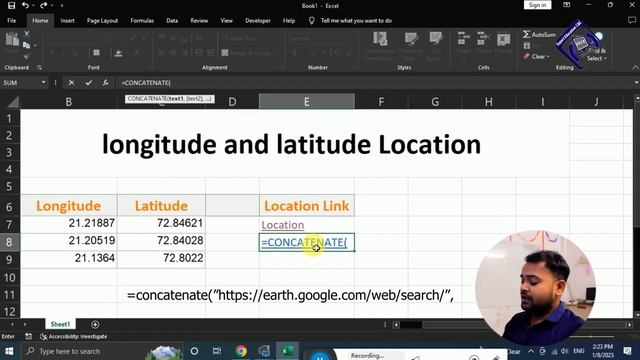Collapse the ribbon with the chevron
The image size is (640, 360).
635,67
